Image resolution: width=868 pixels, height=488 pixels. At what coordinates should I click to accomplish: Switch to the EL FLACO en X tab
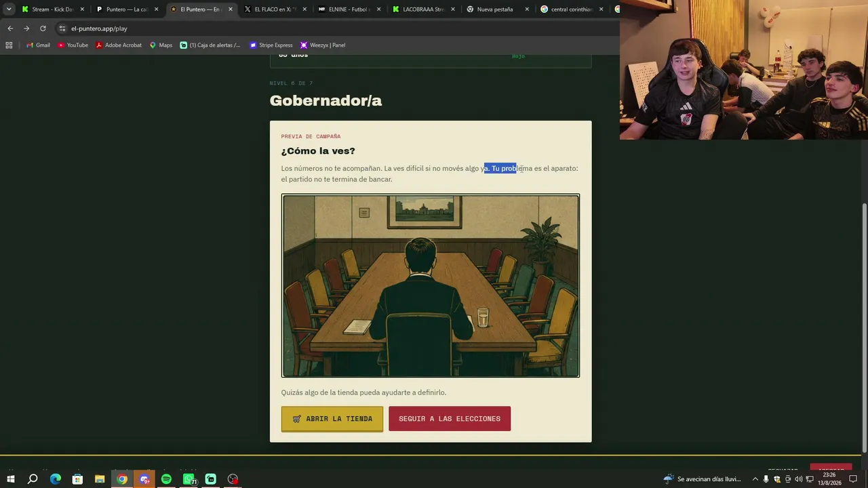point(275,9)
